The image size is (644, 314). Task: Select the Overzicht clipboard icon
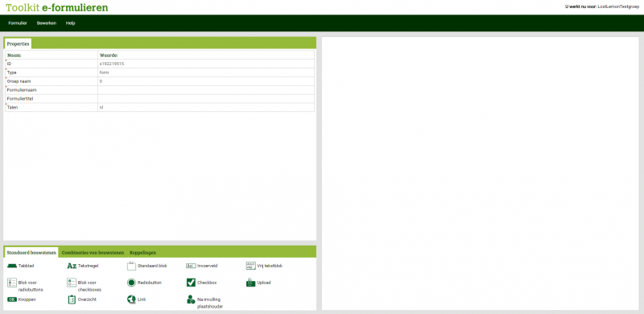click(x=72, y=300)
